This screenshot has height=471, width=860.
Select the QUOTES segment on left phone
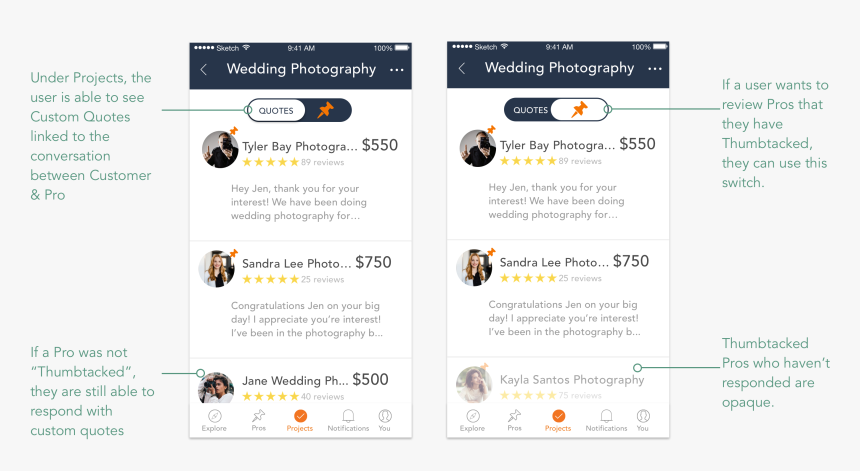(x=276, y=110)
